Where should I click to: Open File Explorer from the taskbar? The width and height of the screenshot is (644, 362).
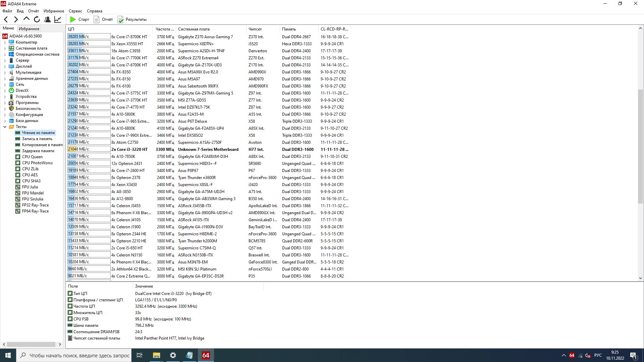(156, 355)
